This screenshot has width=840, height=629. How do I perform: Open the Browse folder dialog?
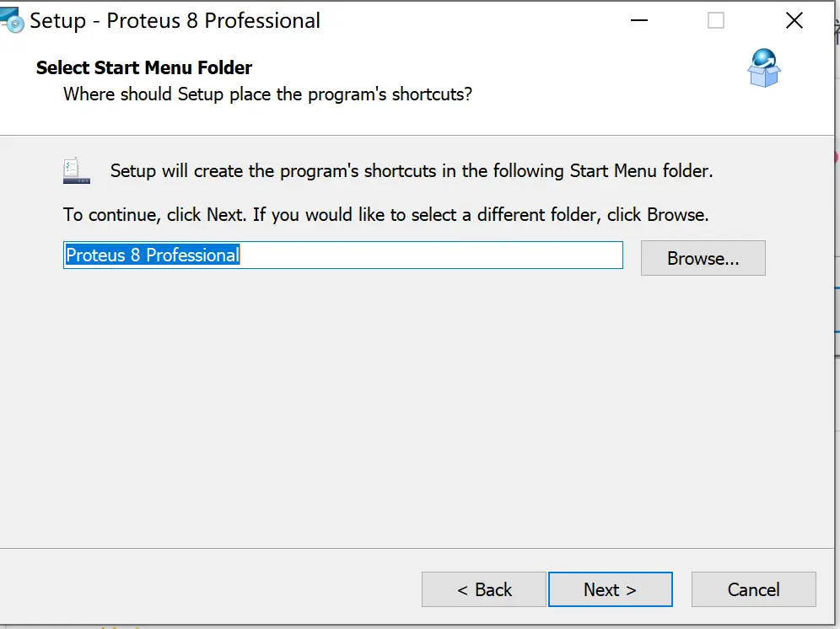pos(703,258)
